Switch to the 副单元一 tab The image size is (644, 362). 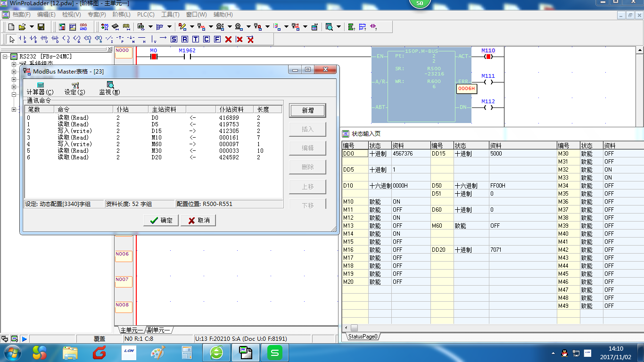click(x=159, y=330)
